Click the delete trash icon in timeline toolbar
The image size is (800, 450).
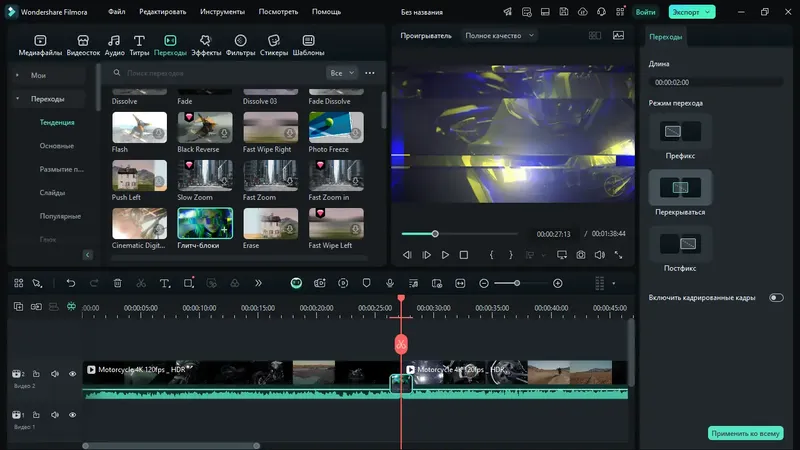[117, 284]
